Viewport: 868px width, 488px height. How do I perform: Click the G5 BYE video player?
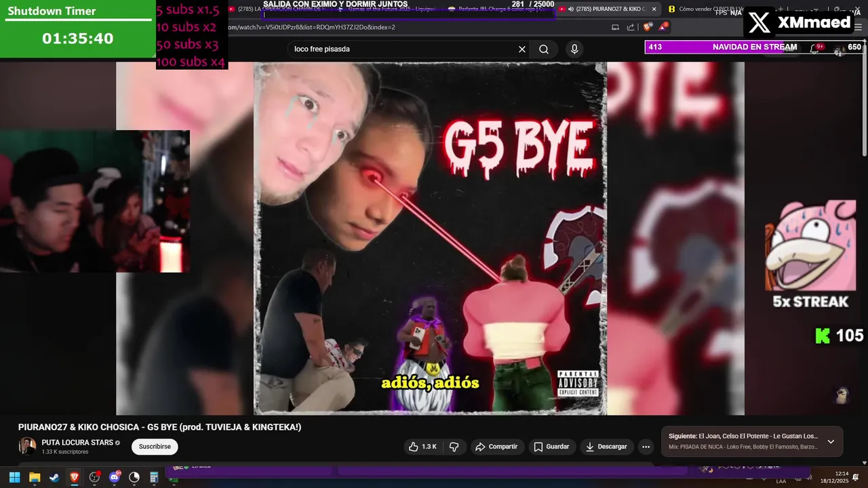pyautogui.click(x=430, y=238)
